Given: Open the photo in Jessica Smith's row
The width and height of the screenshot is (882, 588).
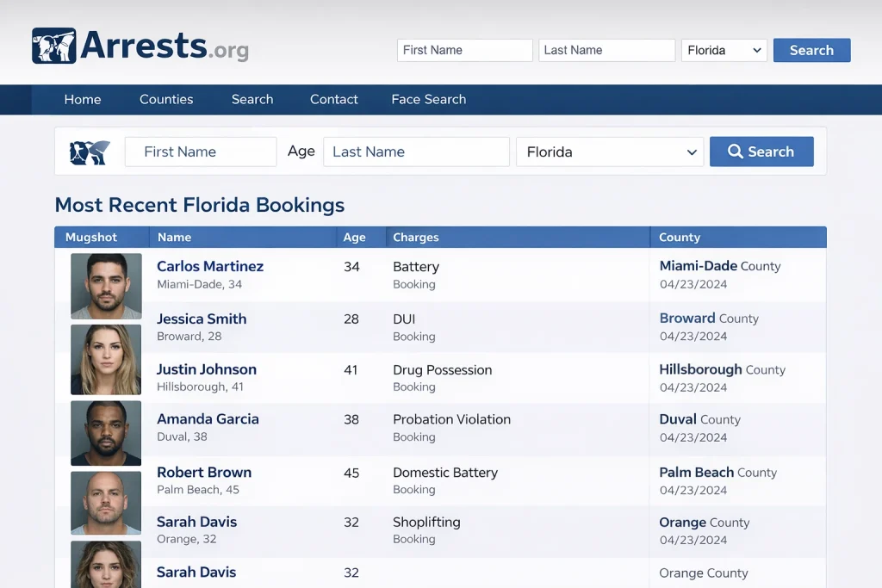Looking at the screenshot, I should tap(106, 360).
